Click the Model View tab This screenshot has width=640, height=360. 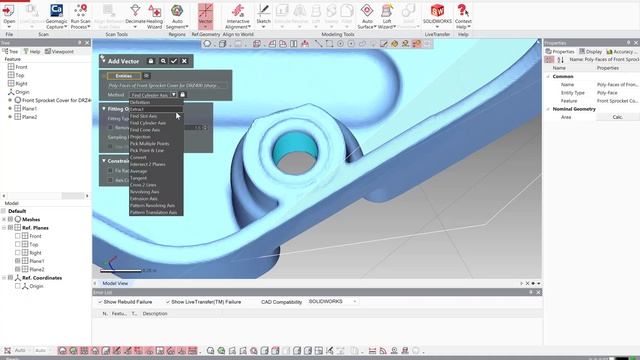115,283
